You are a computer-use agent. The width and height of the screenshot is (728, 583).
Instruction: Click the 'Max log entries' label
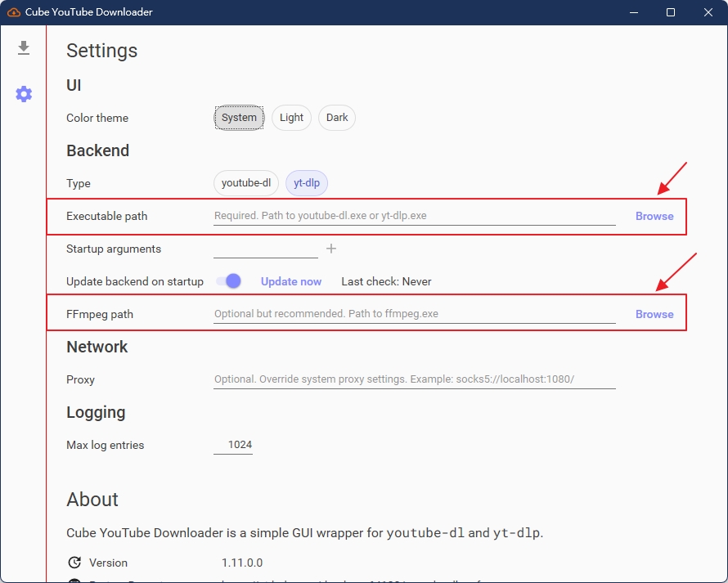point(106,445)
